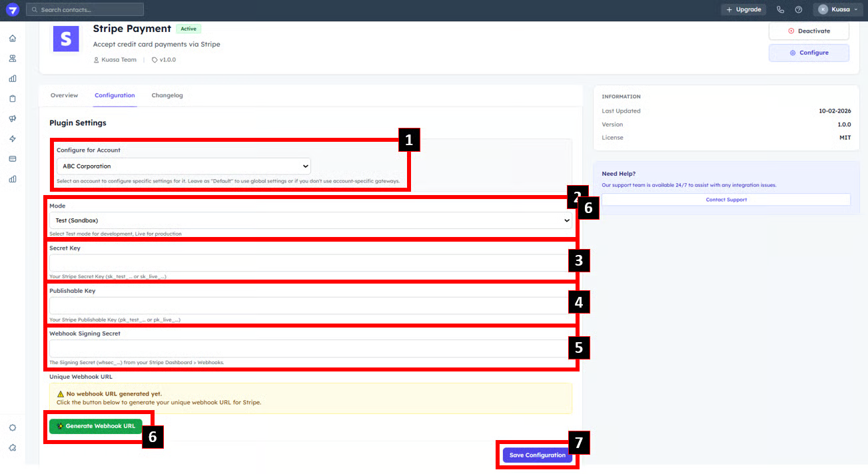This screenshot has height=474, width=868.
Task: Click the clipboard icon in the sidebar
Action: [13, 99]
